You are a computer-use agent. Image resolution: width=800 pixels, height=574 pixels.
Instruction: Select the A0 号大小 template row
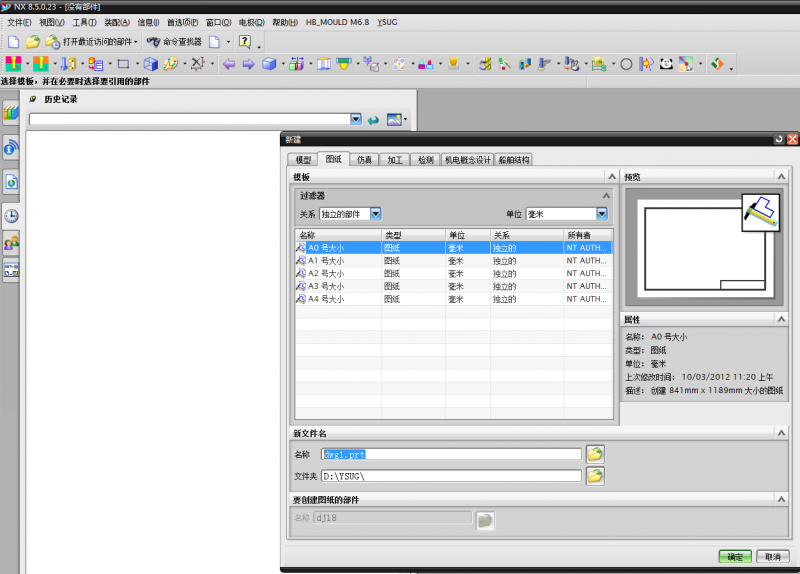pos(454,248)
